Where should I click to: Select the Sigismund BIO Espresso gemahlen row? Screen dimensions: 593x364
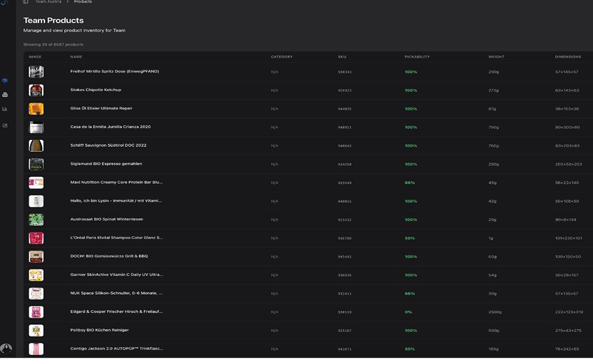[106, 164]
